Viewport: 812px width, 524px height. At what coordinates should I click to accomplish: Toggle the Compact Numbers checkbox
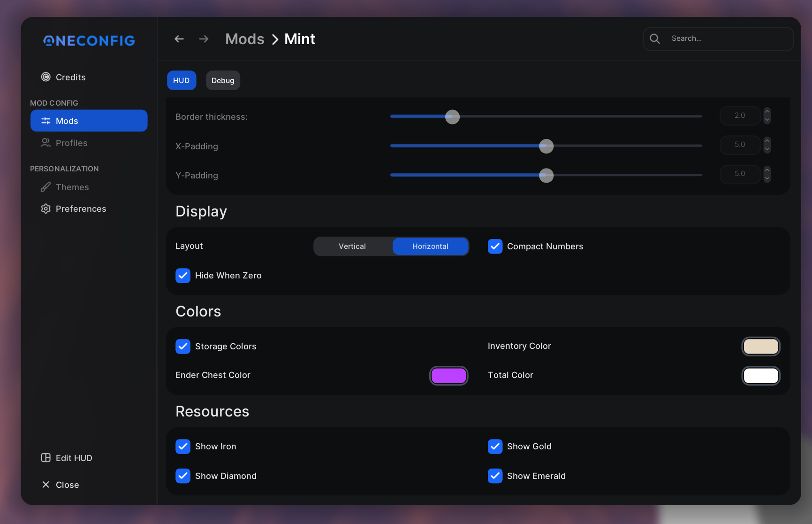[x=495, y=247]
